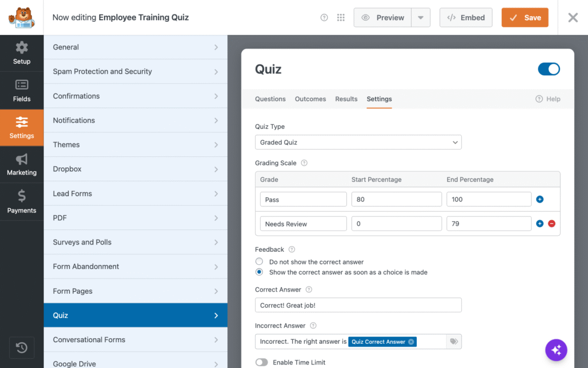Switch to the Questions tab

tap(270, 99)
